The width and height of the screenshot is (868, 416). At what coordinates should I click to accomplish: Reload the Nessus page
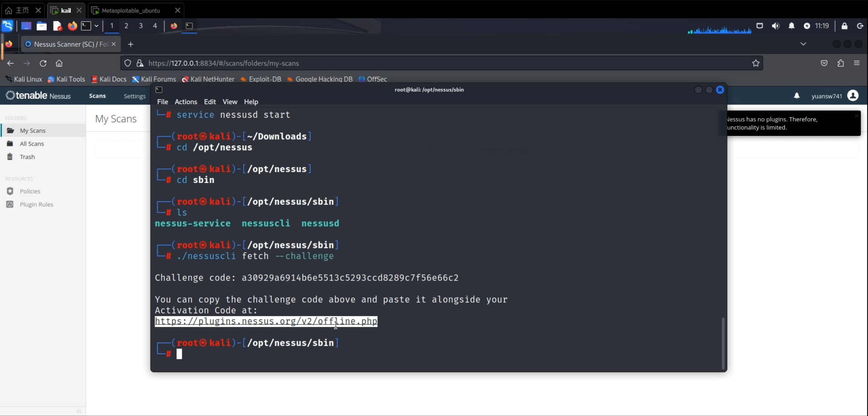click(43, 63)
